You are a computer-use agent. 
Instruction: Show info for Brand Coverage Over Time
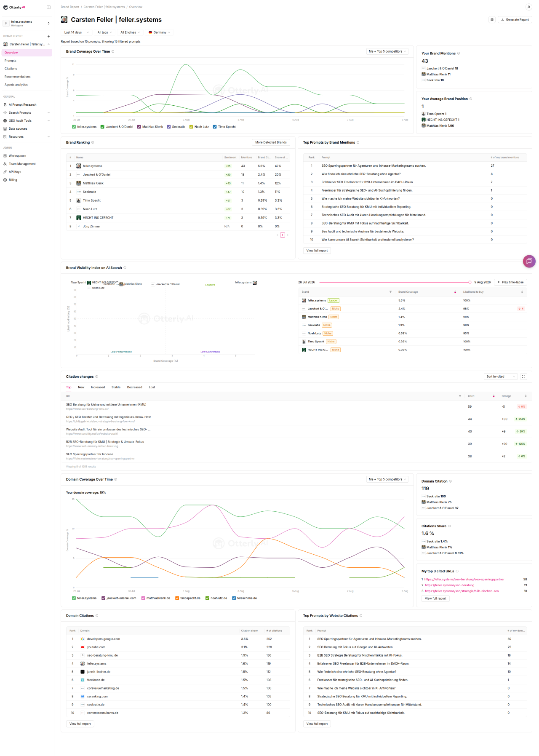(113, 51)
